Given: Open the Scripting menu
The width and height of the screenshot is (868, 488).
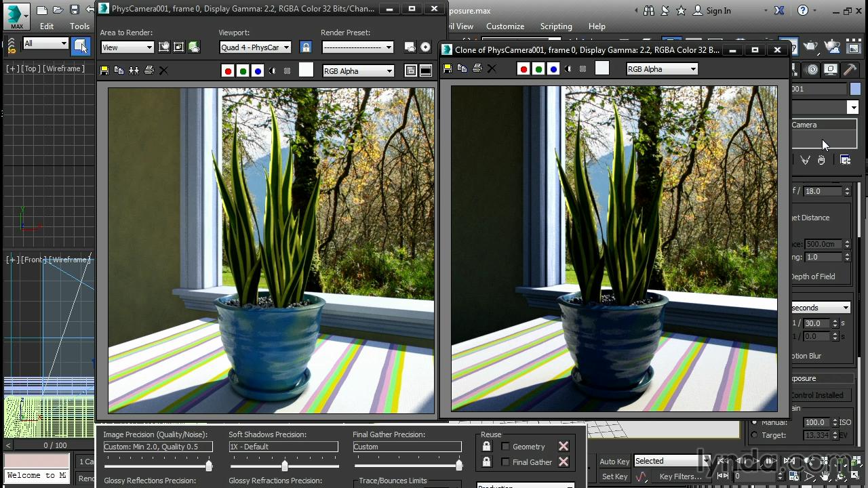Looking at the screenshot, I should click(x=555, y=26).
